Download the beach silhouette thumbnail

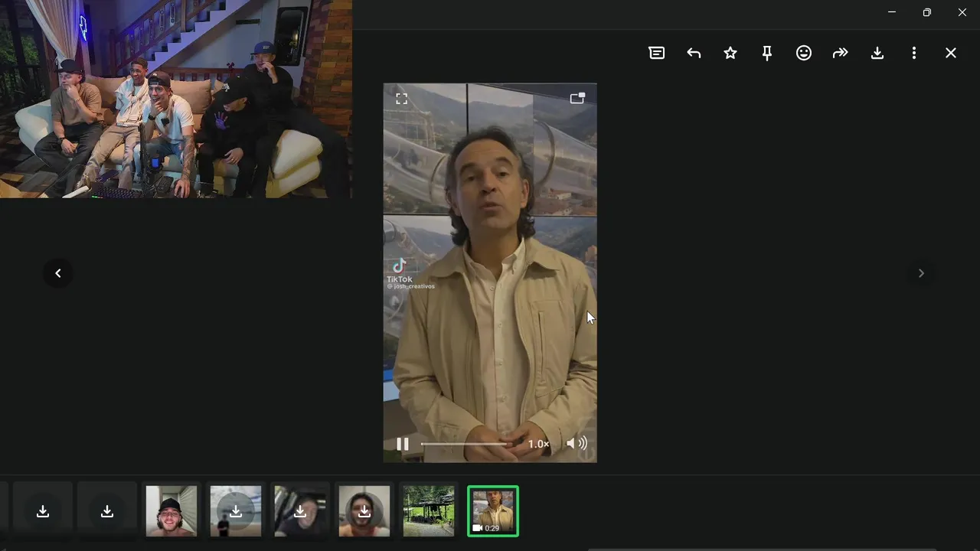point(236,510)
